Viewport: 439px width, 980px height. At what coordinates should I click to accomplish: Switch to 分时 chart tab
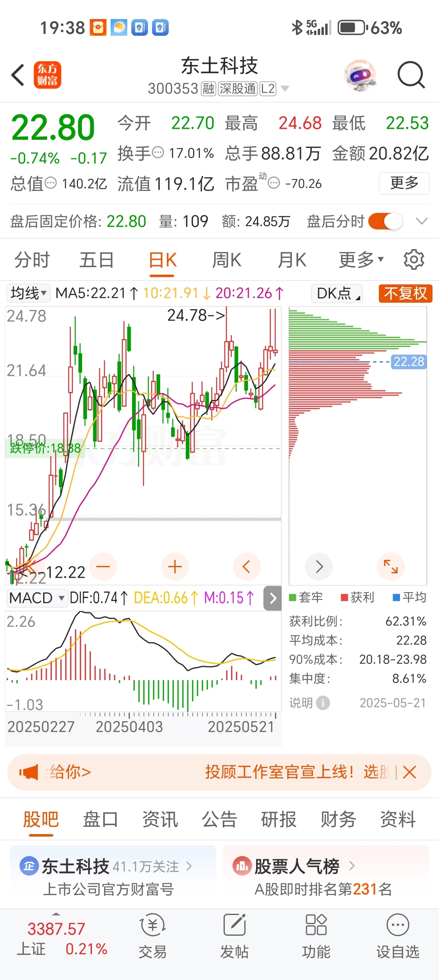tap(32, 260)
